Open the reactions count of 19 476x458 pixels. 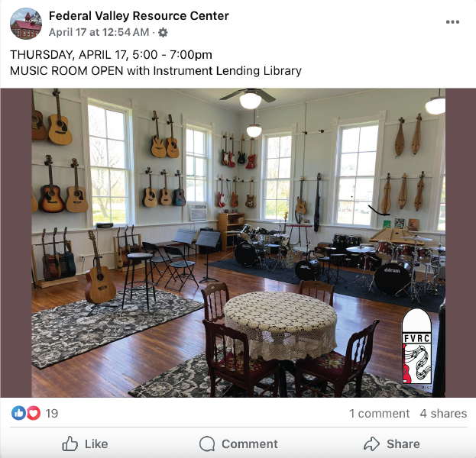point(52,414)
